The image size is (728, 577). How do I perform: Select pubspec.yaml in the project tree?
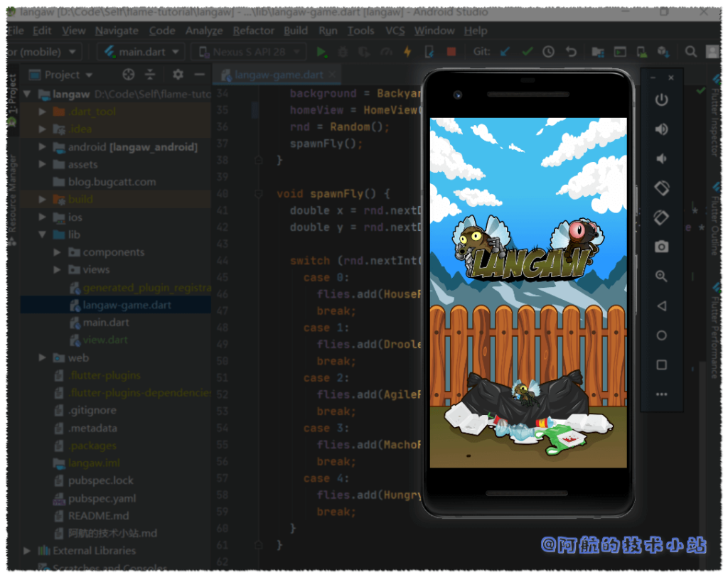[102, 498]
